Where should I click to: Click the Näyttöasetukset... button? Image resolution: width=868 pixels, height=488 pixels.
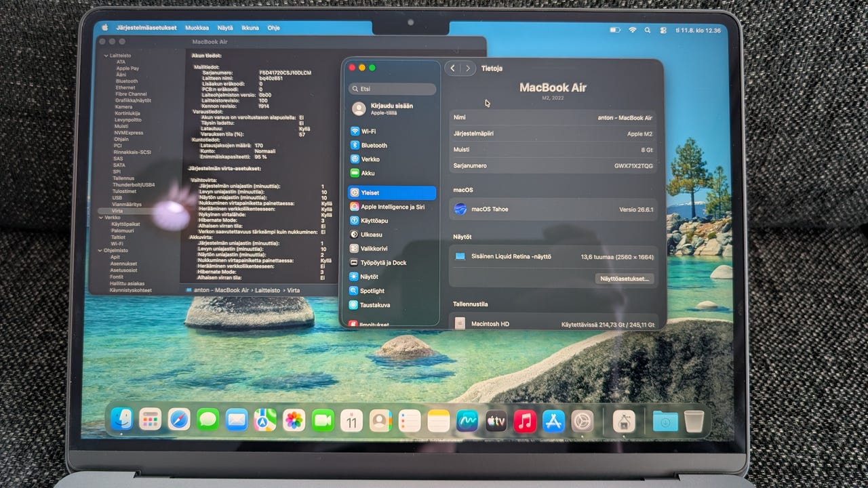point(625,279)
